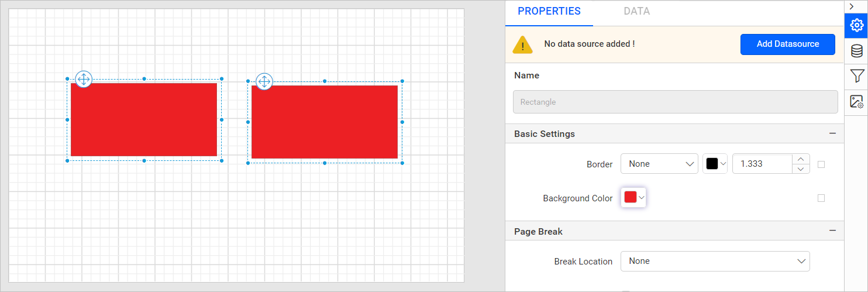Open the data source cylinder icon
The width and height of the screenshot is (868, 292).
(x=856, y=51)
